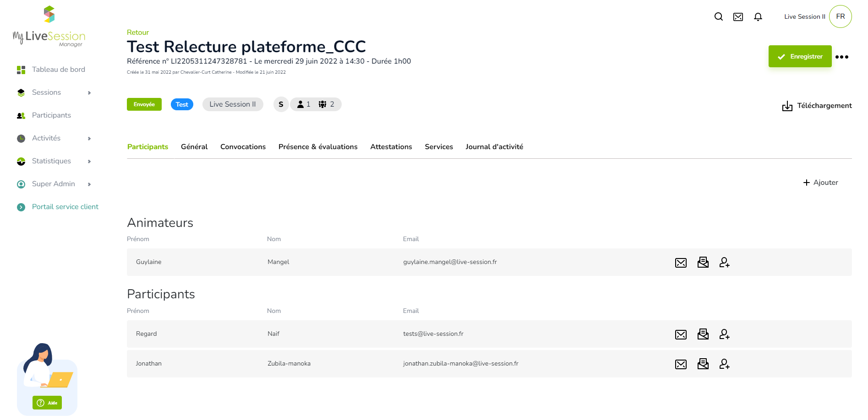The image size is (868, 420).
Task: Click the download icon beside Téléchargement
Action: [x=787, y=106]
